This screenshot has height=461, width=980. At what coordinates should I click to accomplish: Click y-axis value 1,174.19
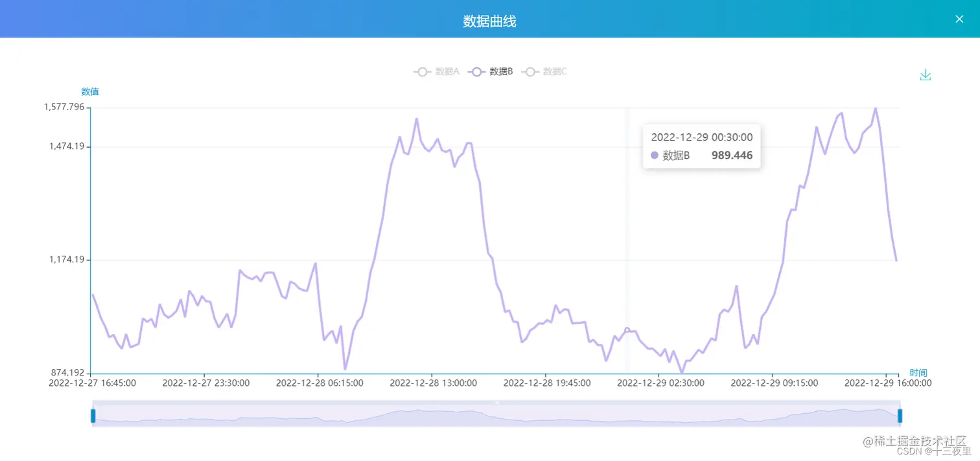coord(67,260)
